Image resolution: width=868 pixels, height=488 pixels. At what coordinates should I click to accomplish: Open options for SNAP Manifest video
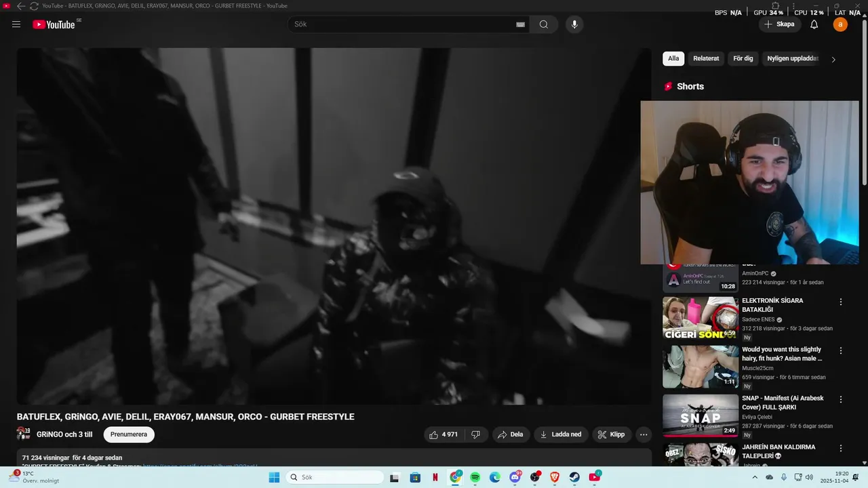point(841,400)
